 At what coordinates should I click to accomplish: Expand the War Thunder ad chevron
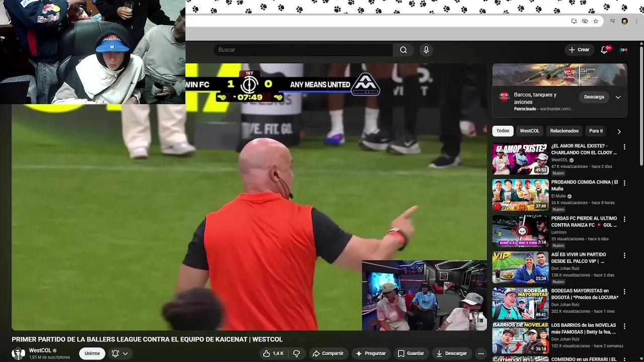click(x=618, y=97)
